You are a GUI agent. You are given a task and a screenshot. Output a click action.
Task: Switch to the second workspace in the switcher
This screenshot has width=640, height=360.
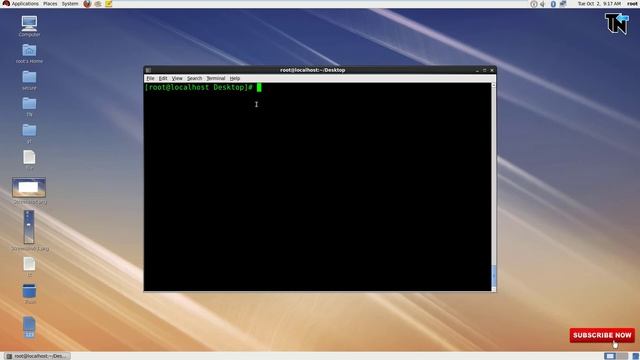pyautogui.click(x=622, y=356)
